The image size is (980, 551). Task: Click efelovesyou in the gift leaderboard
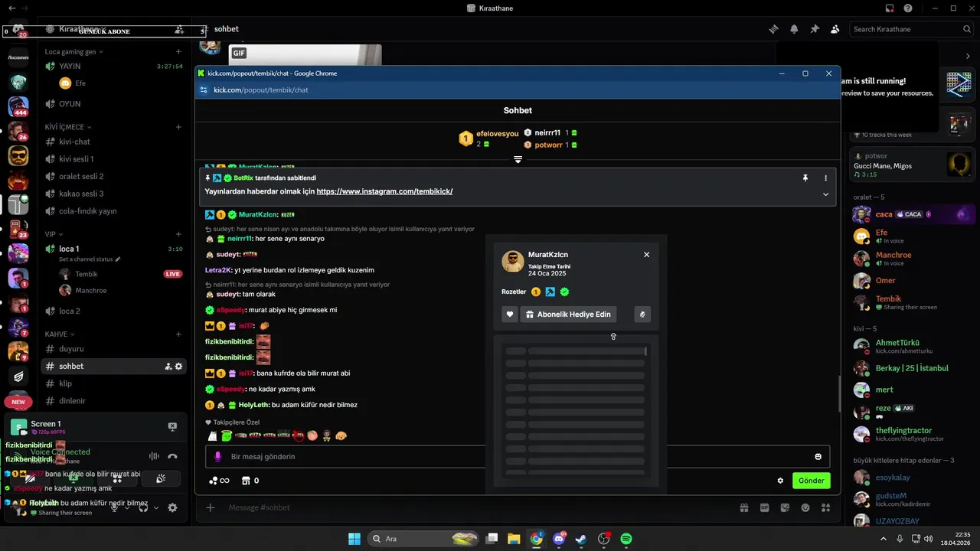(x=497, y=133)
